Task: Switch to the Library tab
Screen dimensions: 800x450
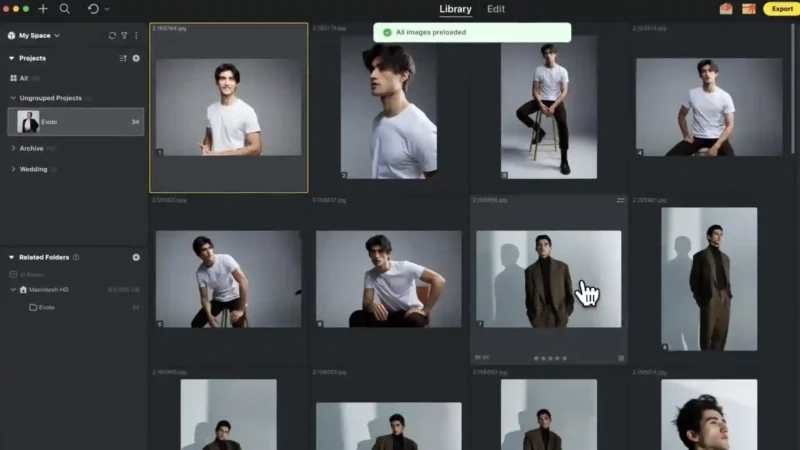Action: point(455,9)
